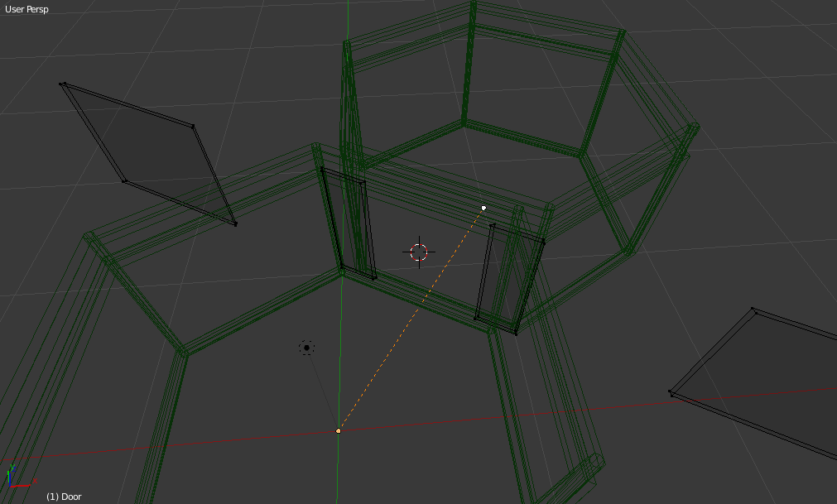The height and width of the screenshot is (504, 837).
Task: Click the yellow origin dot on the red axis
Action: pos(338,430)
